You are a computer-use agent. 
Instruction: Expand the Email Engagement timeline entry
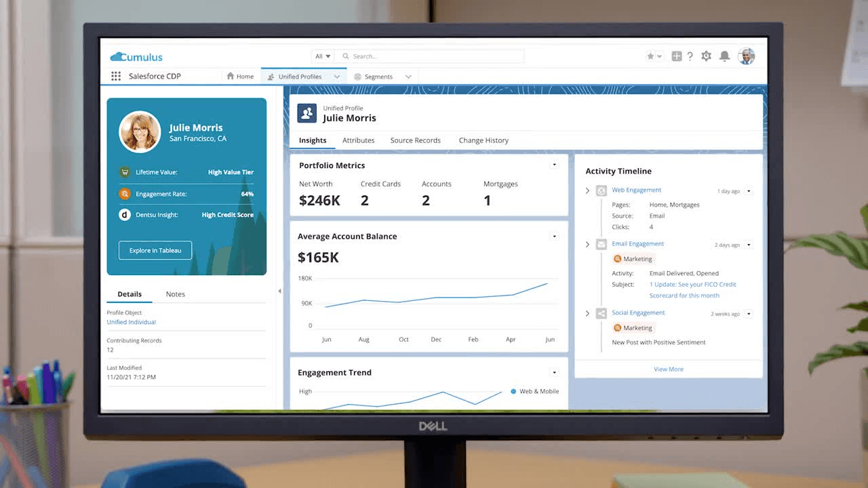pyautogui.click(x=587, y=244)
